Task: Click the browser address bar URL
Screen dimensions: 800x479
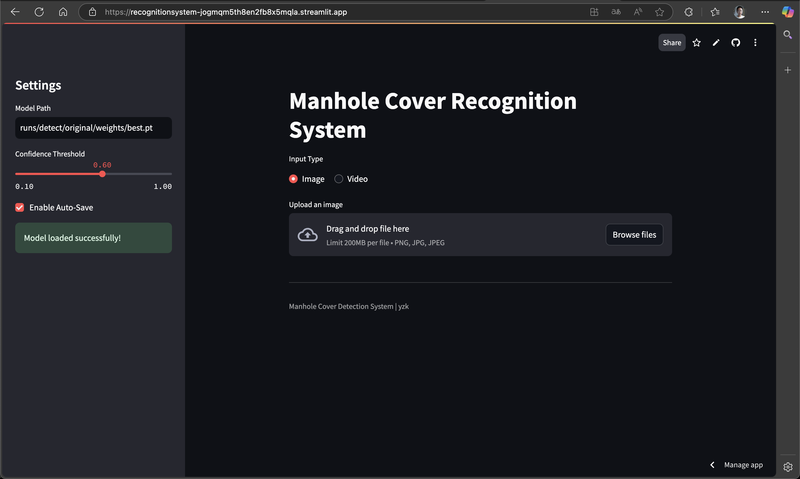Action: [x=226, y=12]
